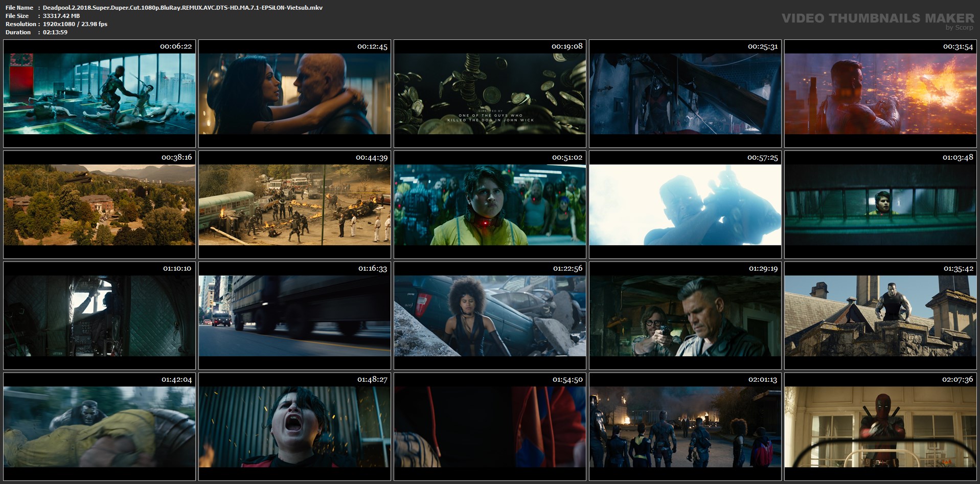Select the thumbnail at 00:06:22

(99, 94)
